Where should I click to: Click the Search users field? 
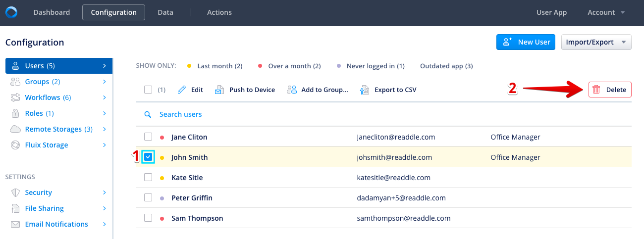(180, 114)
